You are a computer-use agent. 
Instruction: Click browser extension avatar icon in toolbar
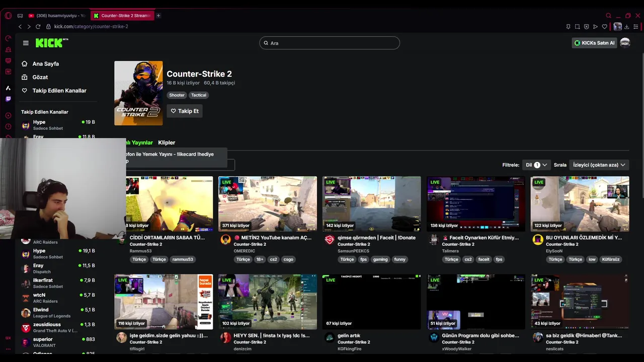[x=617, y=27]
